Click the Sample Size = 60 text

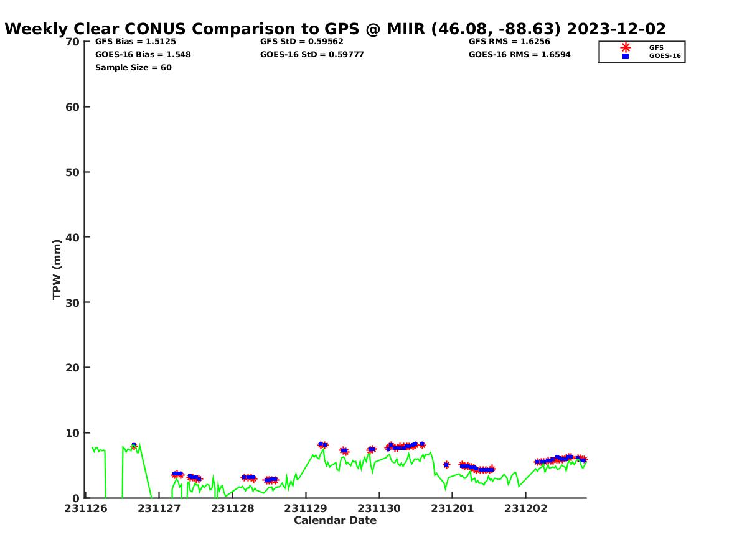pyautogui.click(x=133, y=68)
